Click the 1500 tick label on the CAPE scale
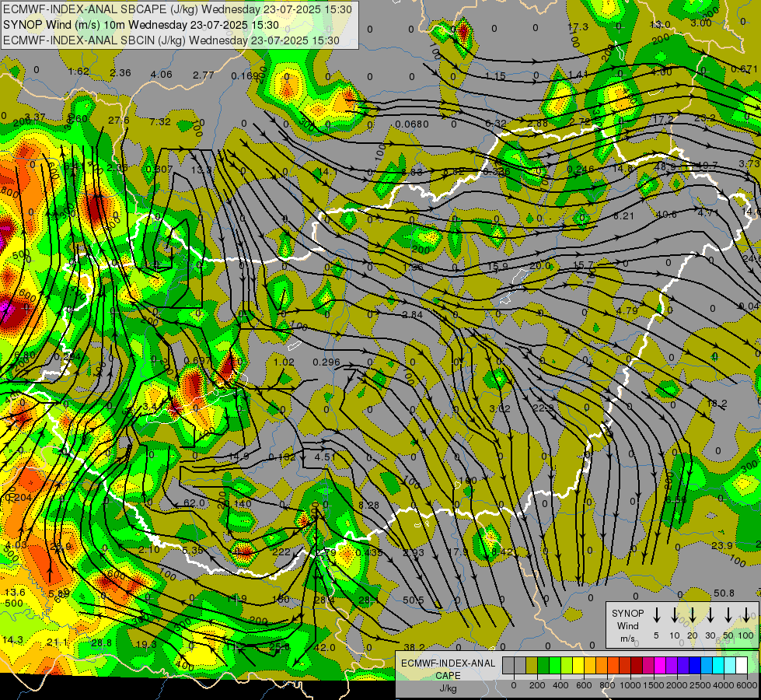 653,685
